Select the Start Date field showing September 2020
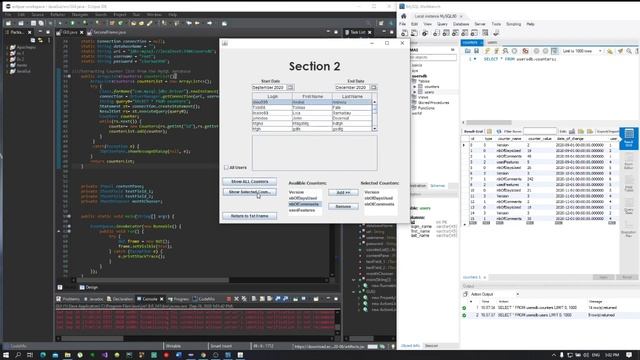Viewport: 640px width, 360px height. tap(269, 87)
